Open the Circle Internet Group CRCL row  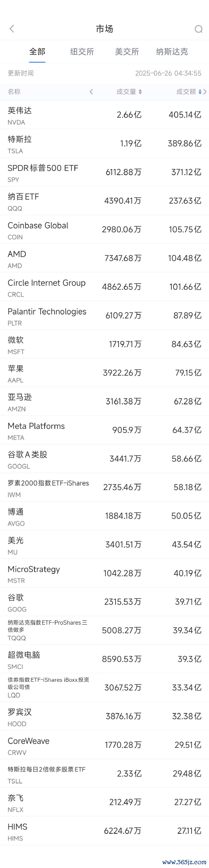[104, 287]
